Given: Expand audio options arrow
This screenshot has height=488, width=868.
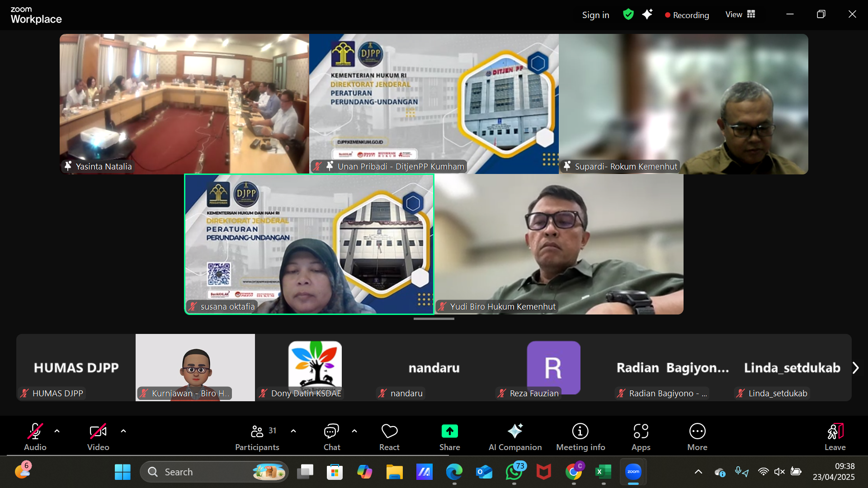Looking at the screenshot, I should tap(57, 431).
